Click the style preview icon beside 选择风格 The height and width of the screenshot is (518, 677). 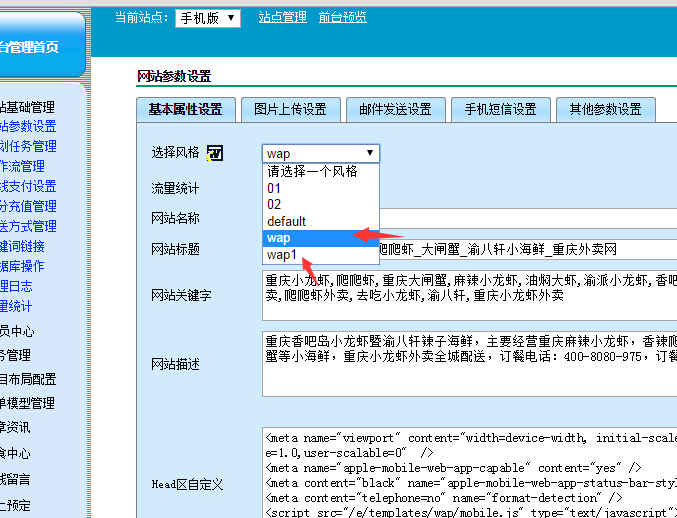(215, 153)
